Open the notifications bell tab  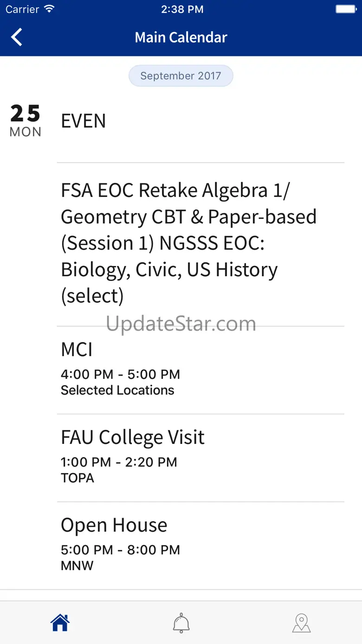tap(181, 623)
